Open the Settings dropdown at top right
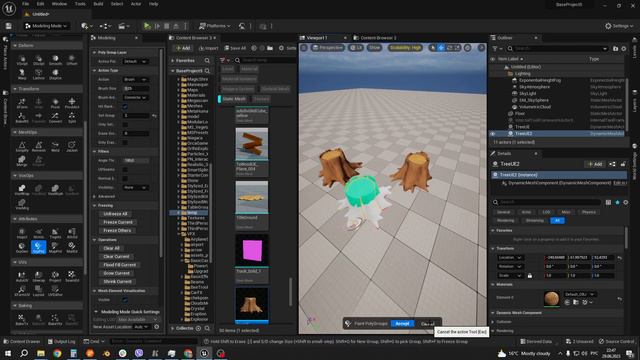The image size is (640, 360). point(619,26)
